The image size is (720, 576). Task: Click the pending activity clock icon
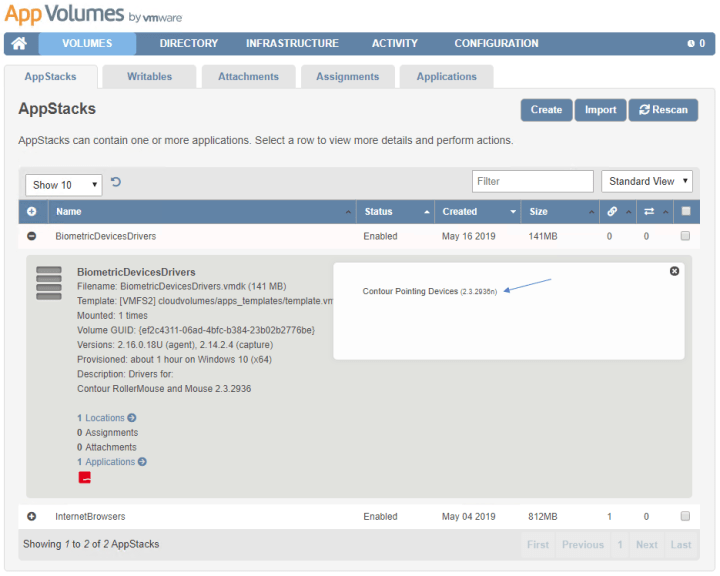tap(690, 44)
